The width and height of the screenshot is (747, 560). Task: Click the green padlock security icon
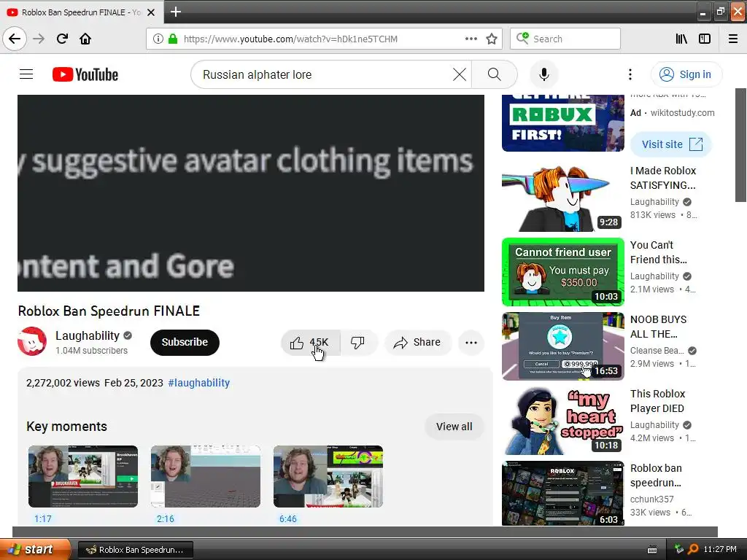tap(173, 39)
